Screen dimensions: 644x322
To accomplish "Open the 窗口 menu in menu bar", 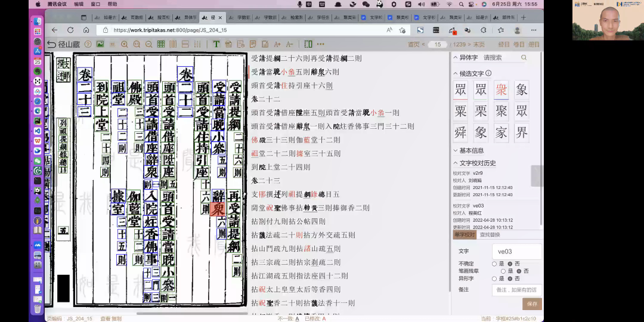I will (95, 4).
